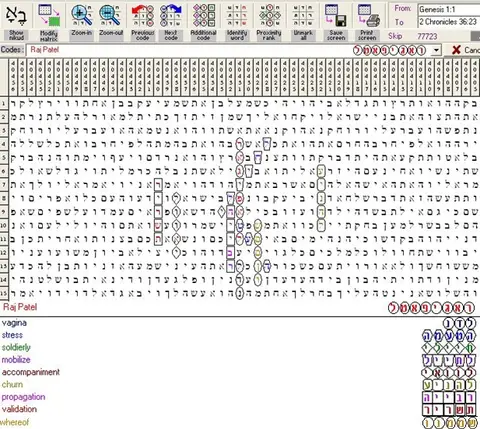Click the Unmark all label button
This screenshot has width=480, height=429.
pos(303,35)
